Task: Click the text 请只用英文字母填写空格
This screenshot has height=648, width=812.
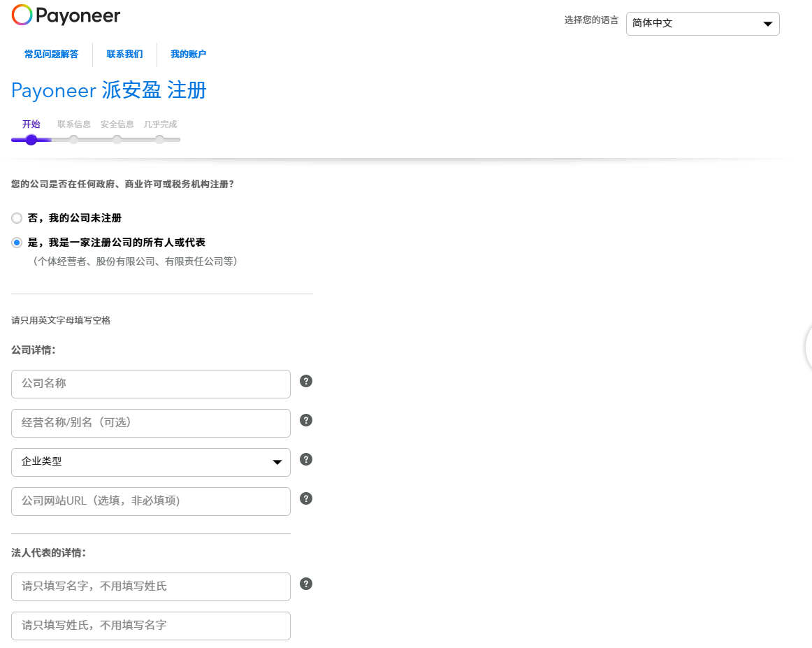Action: click(x=61, y=321)
